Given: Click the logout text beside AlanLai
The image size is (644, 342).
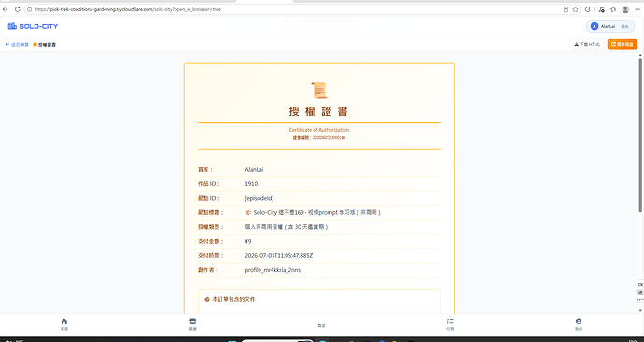Looking at the screenshot, I should [x=624, y=26].
